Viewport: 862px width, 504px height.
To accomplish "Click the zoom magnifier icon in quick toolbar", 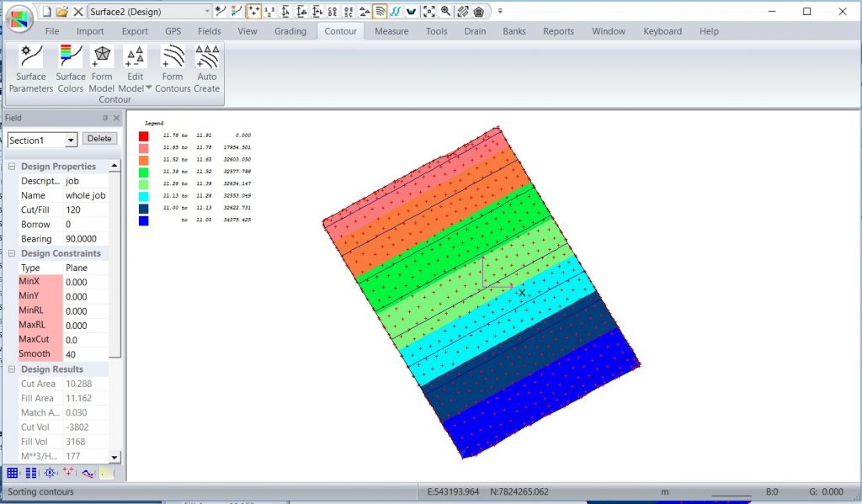I will 445,11.
